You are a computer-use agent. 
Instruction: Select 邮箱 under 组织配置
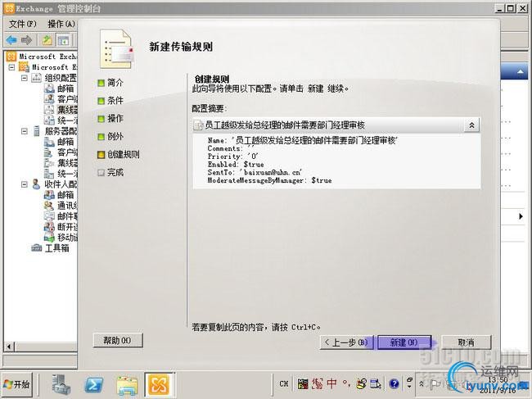coord(65,88)
